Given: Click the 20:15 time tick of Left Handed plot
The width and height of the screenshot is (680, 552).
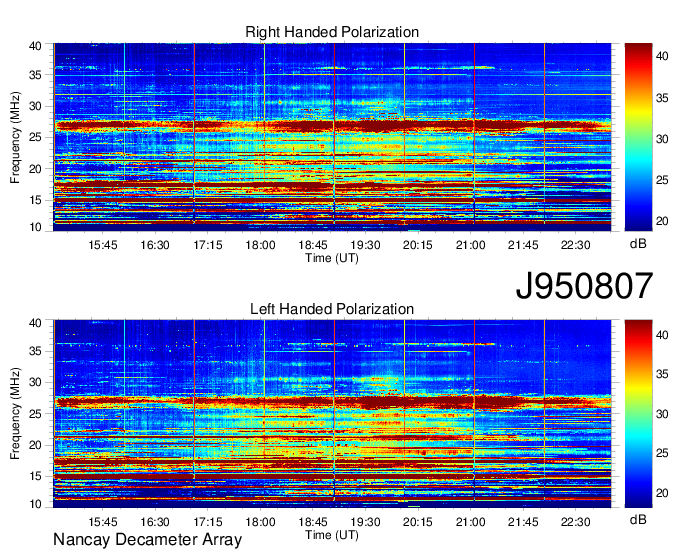Looking at the screenshot, I should click(418, 522).
